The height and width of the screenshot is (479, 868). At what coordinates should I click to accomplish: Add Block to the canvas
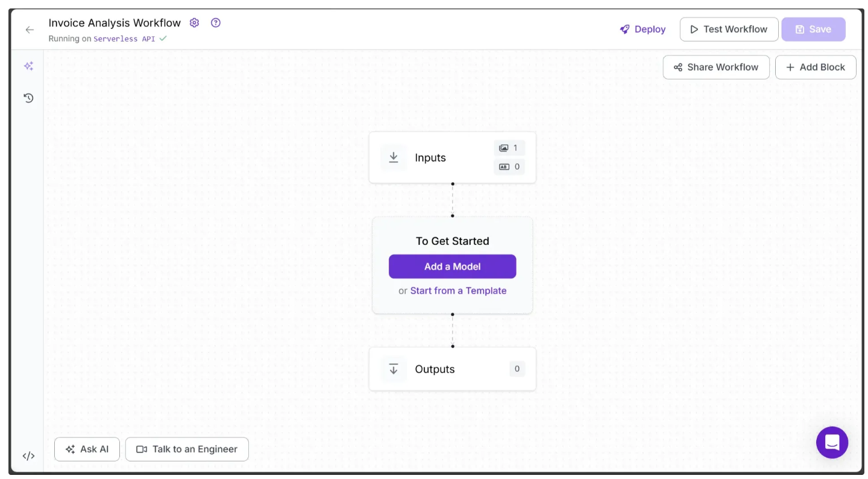pyautogui.click(x=816, y=67)
